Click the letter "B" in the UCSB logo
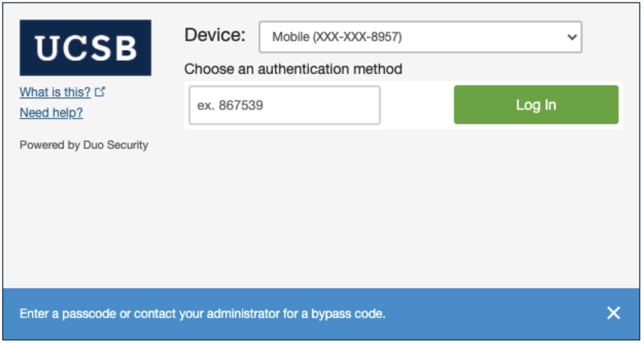 click(125, 48)
